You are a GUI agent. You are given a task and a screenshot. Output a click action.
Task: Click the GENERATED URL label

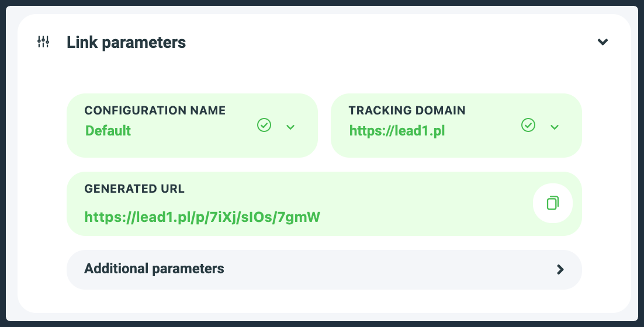click(x=134, y=189)
